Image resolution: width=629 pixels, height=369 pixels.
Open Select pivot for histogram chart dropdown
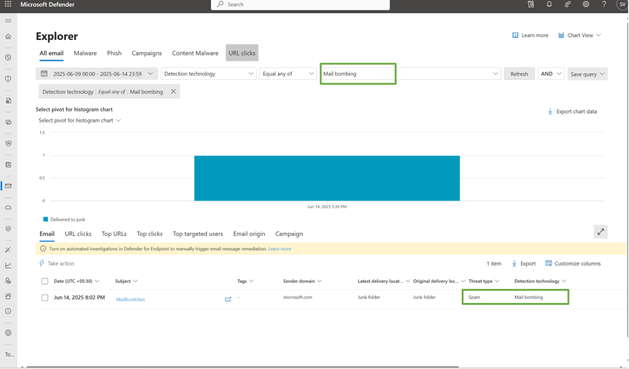tap(79, 120)
